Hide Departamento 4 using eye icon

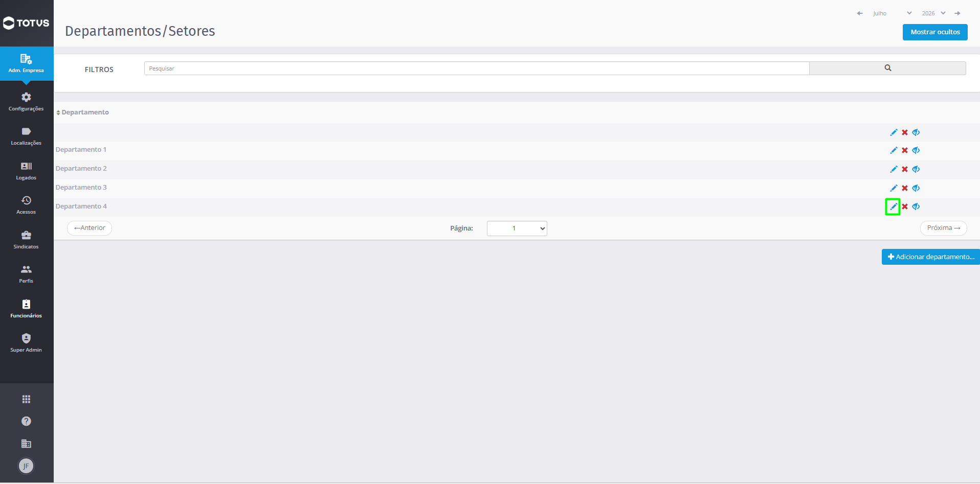(916, 206)
